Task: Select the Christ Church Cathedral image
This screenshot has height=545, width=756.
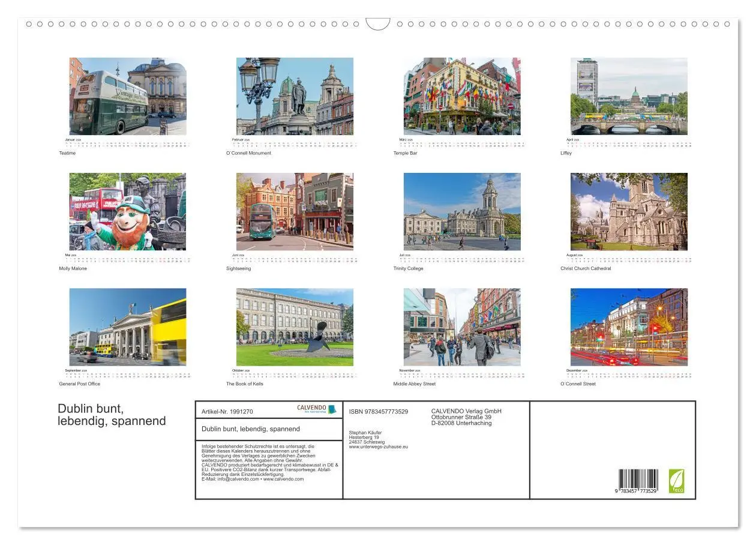Action: pos(629,212)
